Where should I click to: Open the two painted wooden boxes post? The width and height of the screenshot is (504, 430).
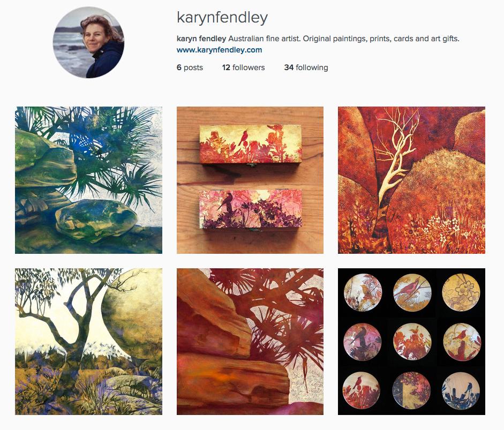tap(250, 180)
